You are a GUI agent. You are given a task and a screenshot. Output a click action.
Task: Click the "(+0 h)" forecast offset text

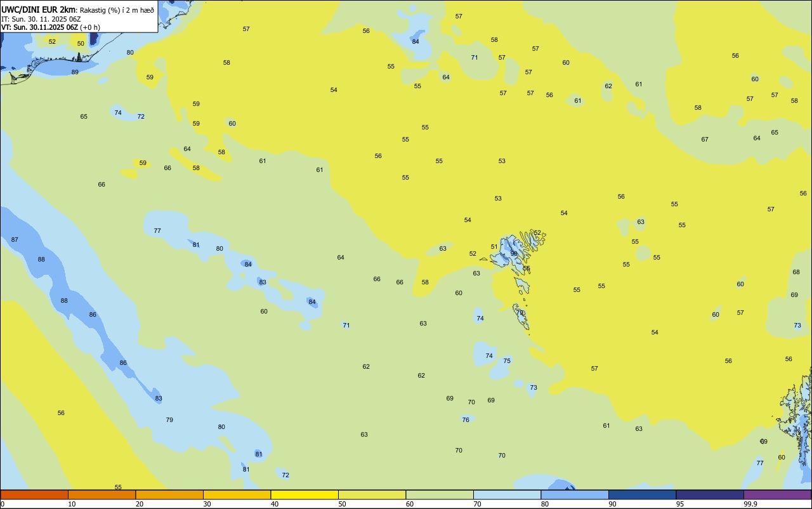pos(90,27)
